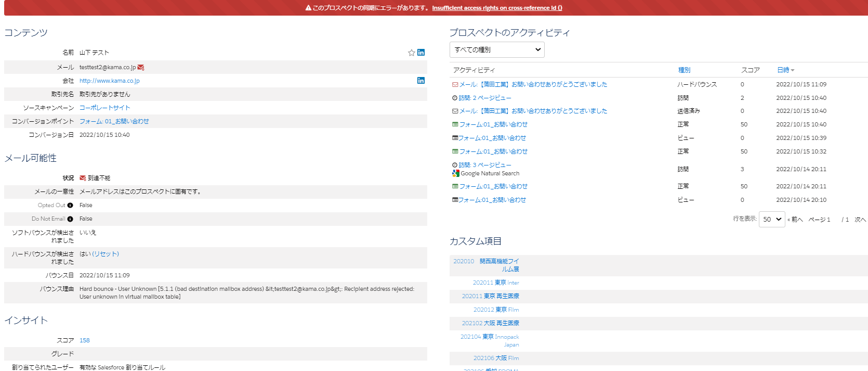Go to the previous page with 前へ

tap(795, 220)
